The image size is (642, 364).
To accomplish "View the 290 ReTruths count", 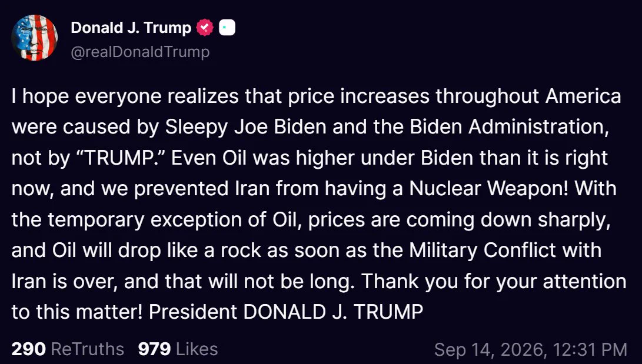I will click(29, 349).
